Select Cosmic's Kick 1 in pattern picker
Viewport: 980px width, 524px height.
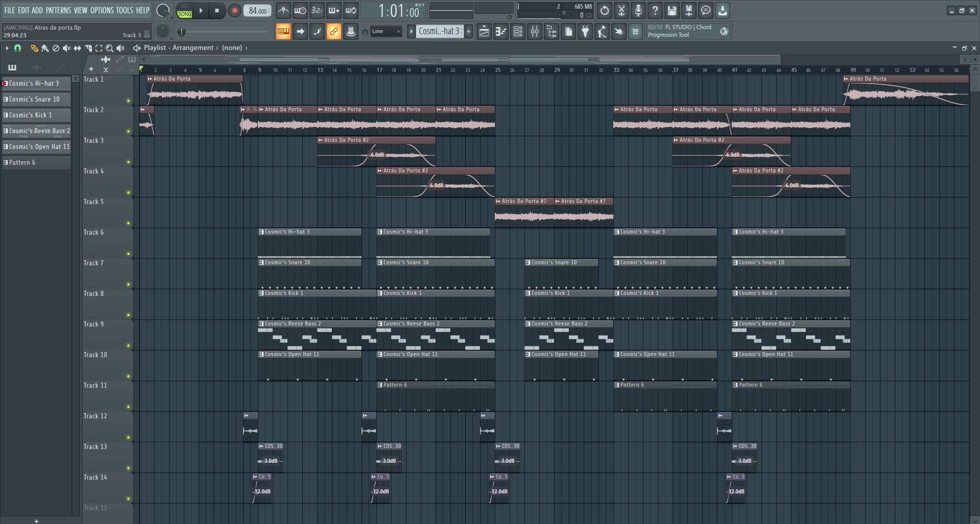[36, 115]
